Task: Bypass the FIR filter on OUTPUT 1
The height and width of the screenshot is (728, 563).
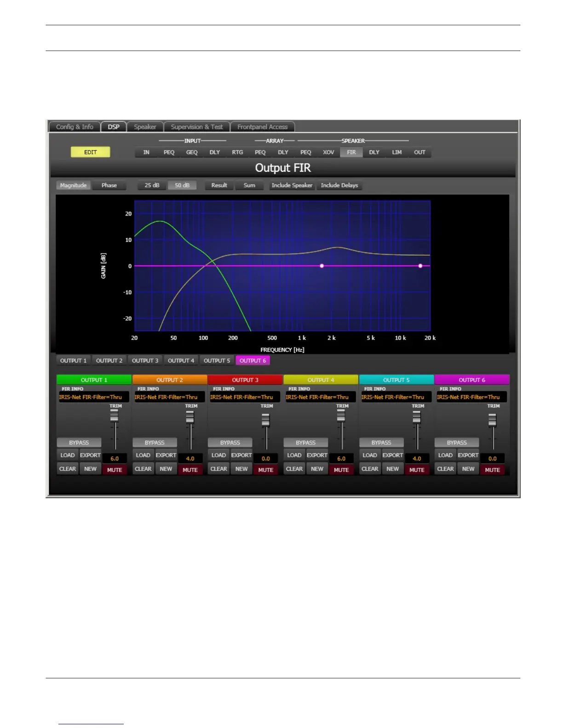Action: tap(79, 443)
